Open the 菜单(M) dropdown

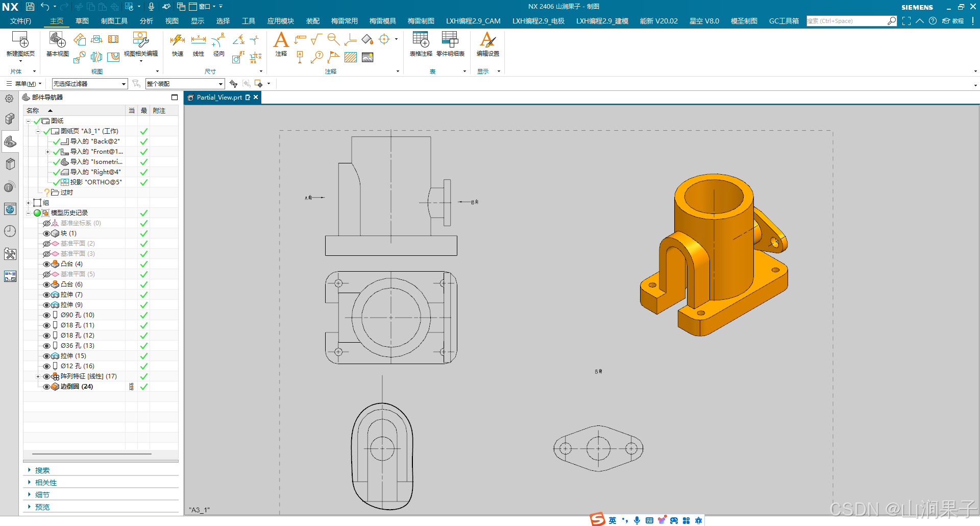[24, 84]
